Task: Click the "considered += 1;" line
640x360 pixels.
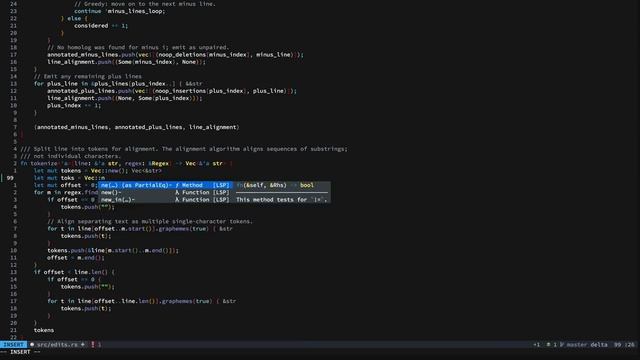Action: point(101,26)
